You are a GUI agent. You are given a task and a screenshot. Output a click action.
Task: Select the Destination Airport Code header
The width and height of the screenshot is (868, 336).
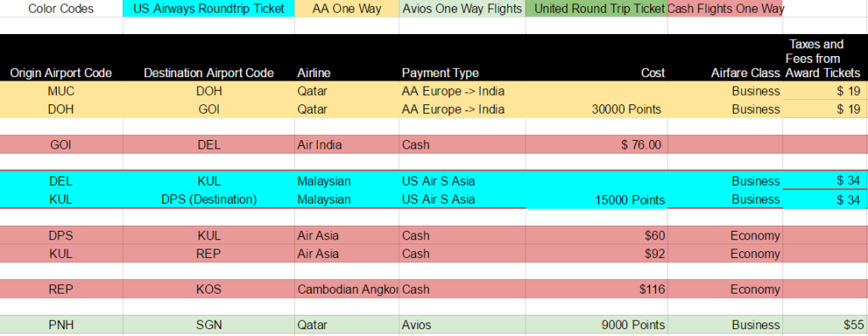[209, 73]
